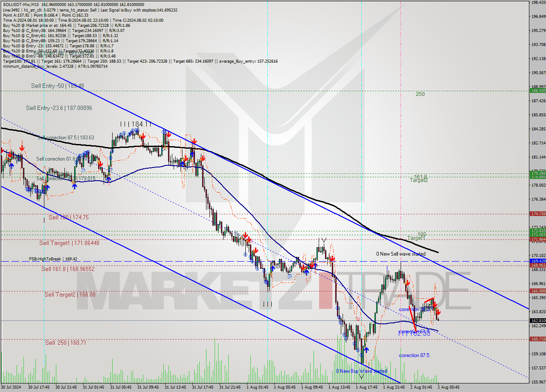Click the '0 New Sell wave started' annotation
The width and height of the screenshot is (546, 392).
click(x=401, y=254)
